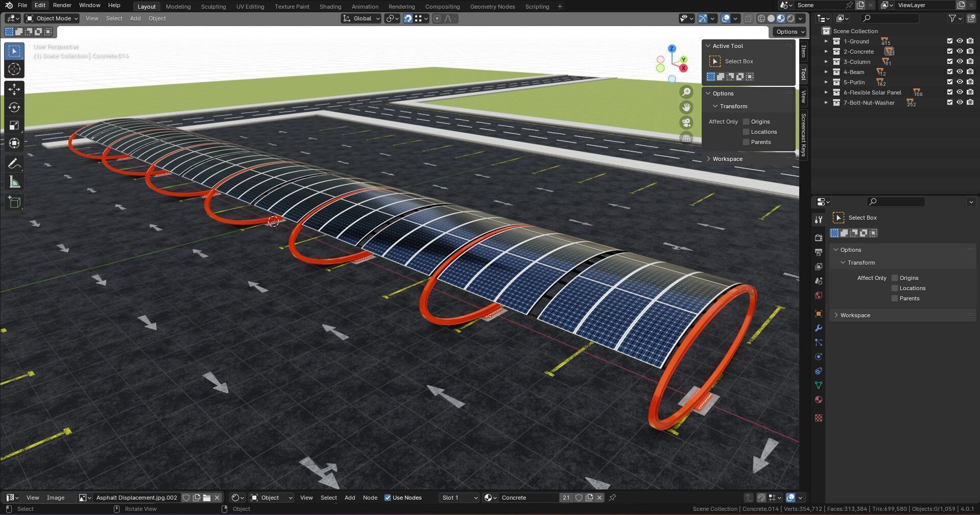Image resolution: width=980 pixels, height=515 pixels.
Task: Switch perspective/orthographic grid icon
Action: 686,138
